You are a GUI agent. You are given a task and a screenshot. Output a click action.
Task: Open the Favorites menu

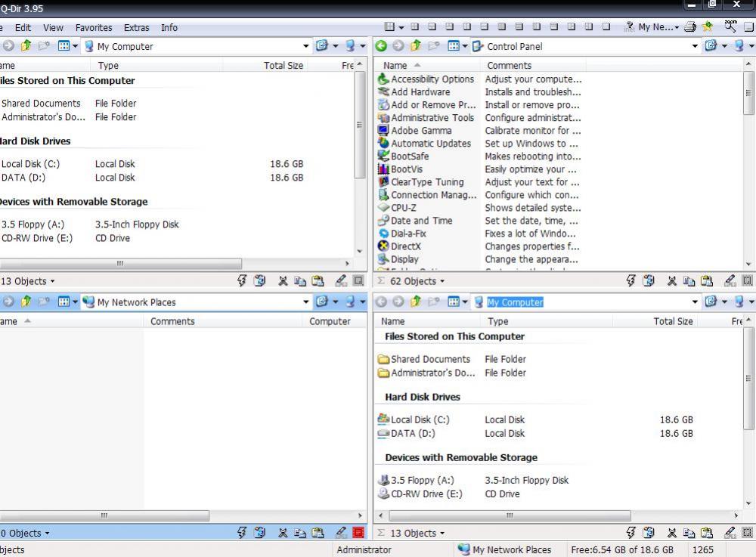pos(94,27)
